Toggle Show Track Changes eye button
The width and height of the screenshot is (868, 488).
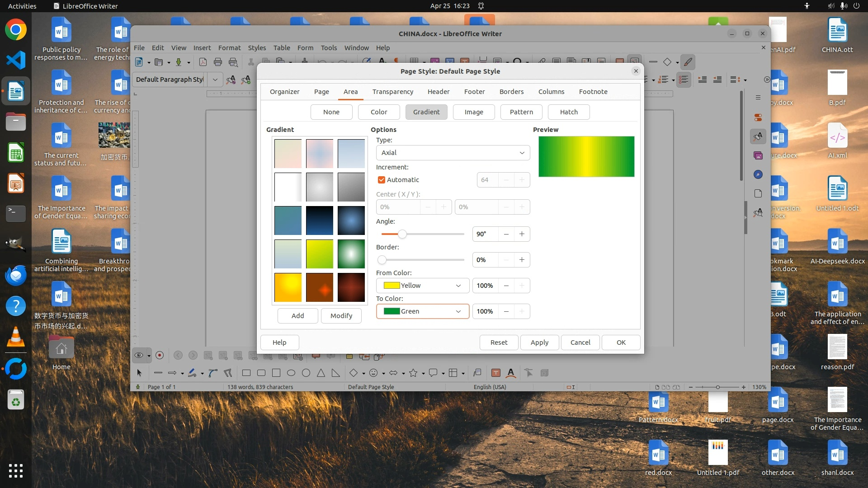click(x=139, y=355)
